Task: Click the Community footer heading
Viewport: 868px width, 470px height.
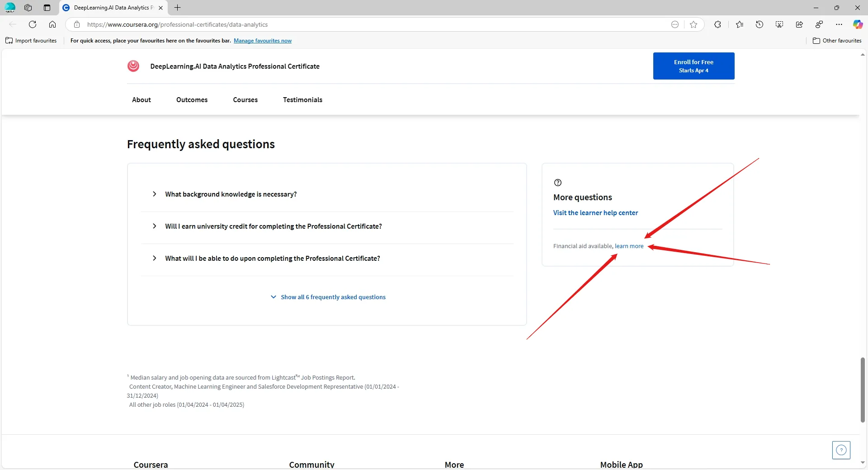Action: point(311,465)
